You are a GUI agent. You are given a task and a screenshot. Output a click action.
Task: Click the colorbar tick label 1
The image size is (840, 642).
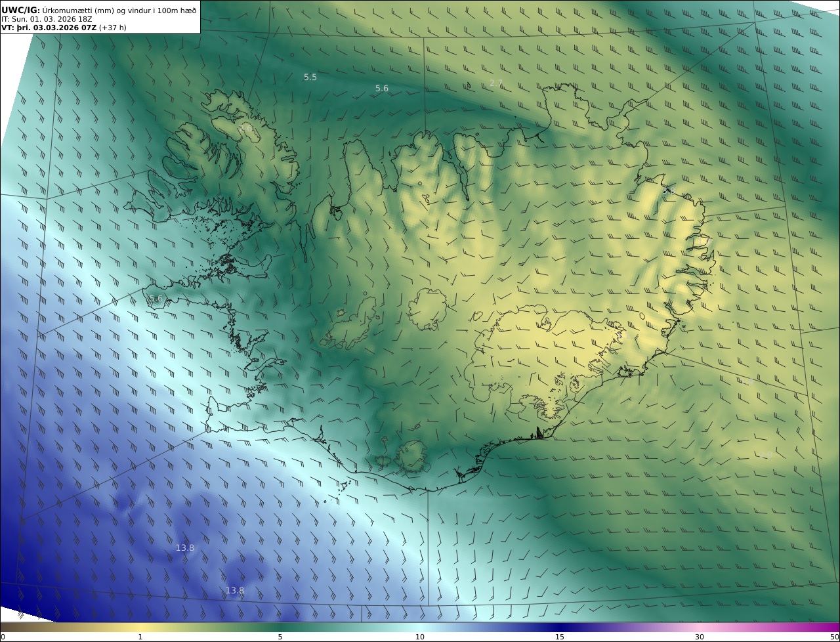coord(140,637)
